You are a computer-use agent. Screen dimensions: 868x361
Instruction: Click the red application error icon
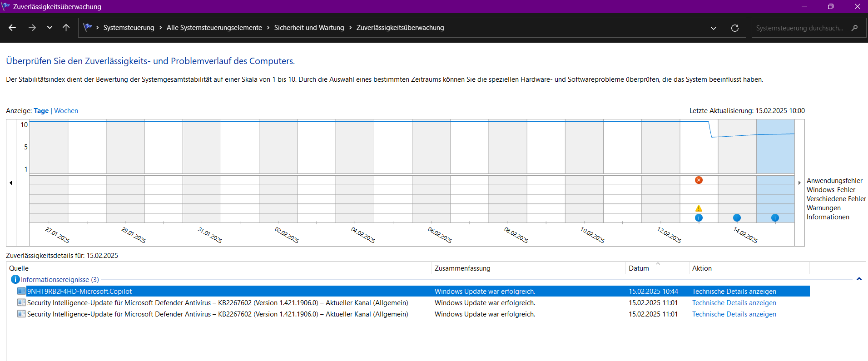[699, 180]
